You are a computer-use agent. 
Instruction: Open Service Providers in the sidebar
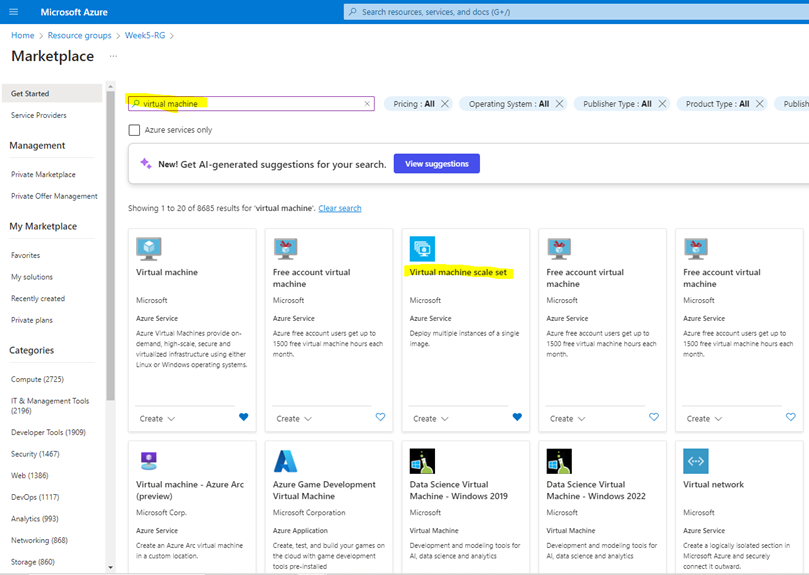tap(39, 115)
